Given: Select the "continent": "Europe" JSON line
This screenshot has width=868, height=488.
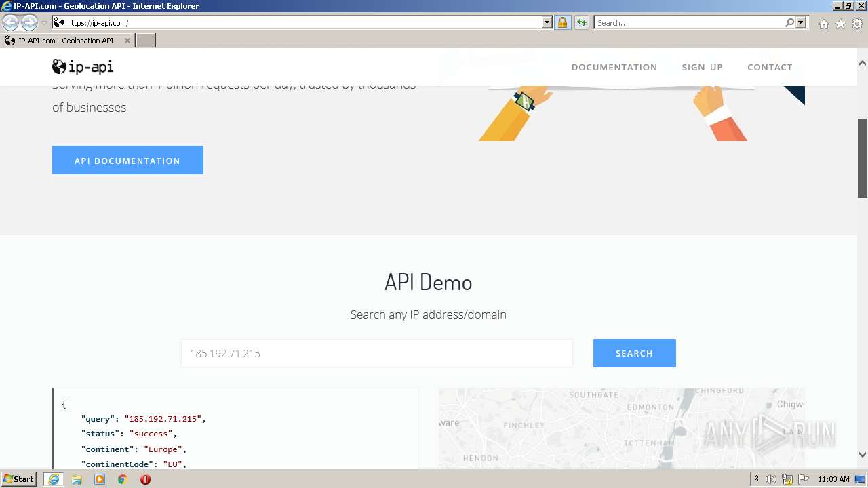Looking at the screenshot, I should click(134, 449).
